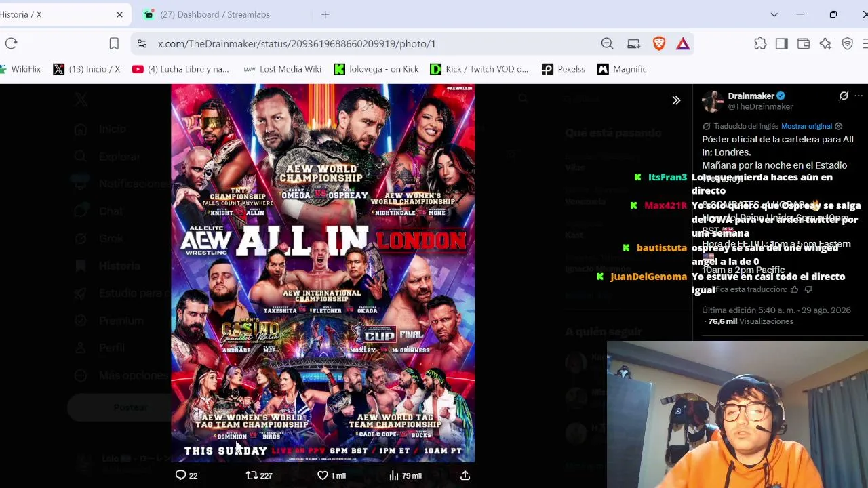
Task: Click the AEW All In London poster image
Action: [x=323, y=273]
